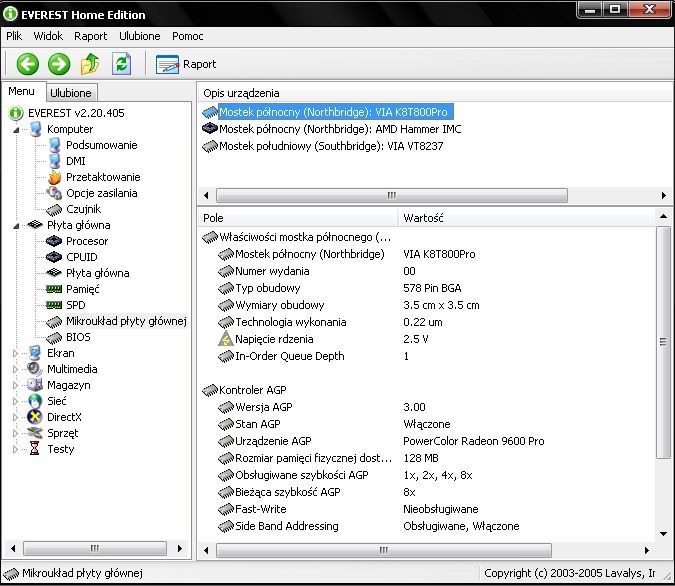Click the device list horizontal scrollbar thumb
The width and height of the screenshot is (675, 586).
coord(392,195)
